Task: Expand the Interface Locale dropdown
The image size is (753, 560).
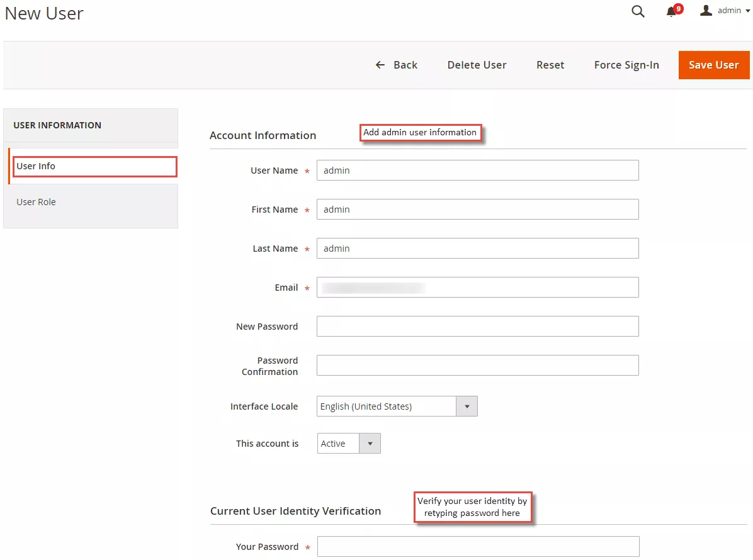Action: pos(397,406)
